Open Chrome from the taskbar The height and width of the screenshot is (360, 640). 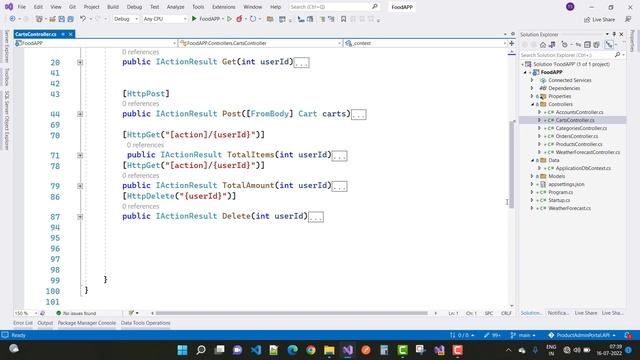tap(311, 350)
